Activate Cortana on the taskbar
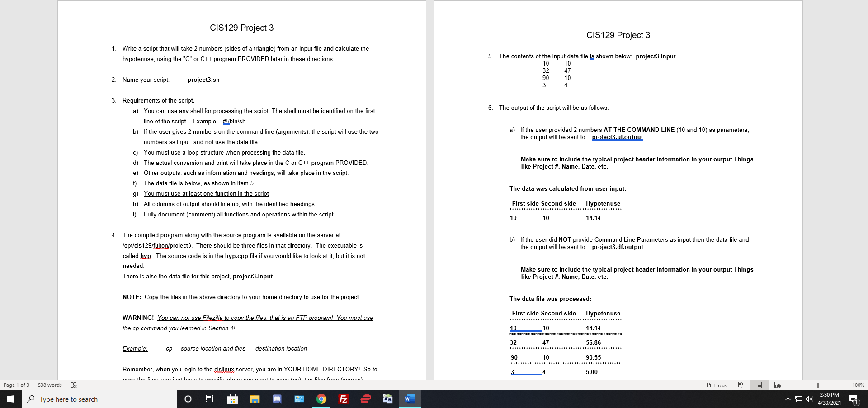Image resolution: width=868 pixels, height=408 pixels. point(187,399)
